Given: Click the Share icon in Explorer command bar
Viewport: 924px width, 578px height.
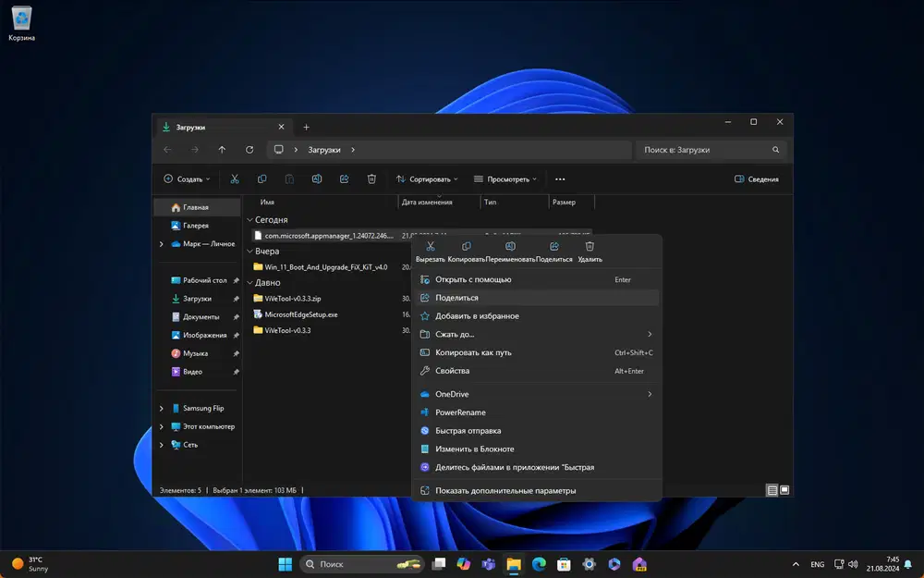Looking at the screenshot, I should [x=344, y=179].
